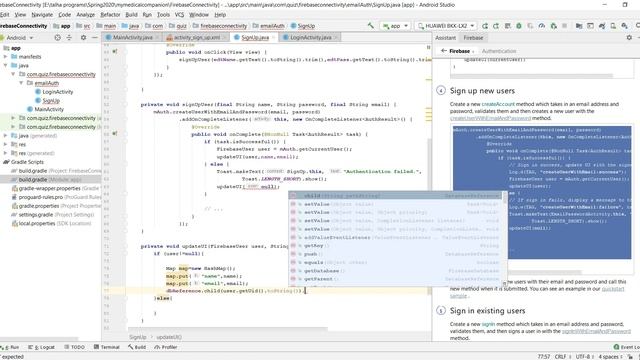Click the Apply Code Changes icon
The height and width of the screenshot is (360, 640).
(507, 26)
